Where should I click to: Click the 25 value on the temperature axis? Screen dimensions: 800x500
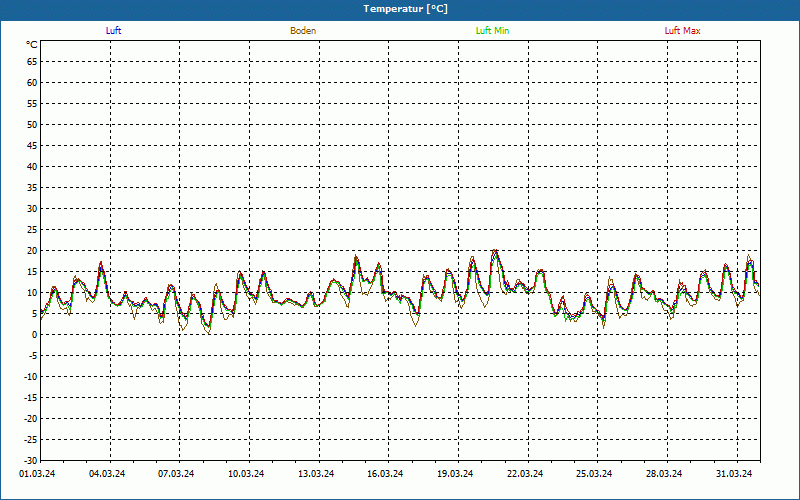[x=32, y=230]
